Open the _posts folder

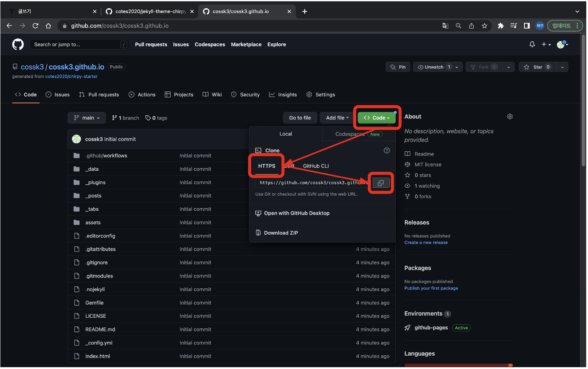point(93,196)
